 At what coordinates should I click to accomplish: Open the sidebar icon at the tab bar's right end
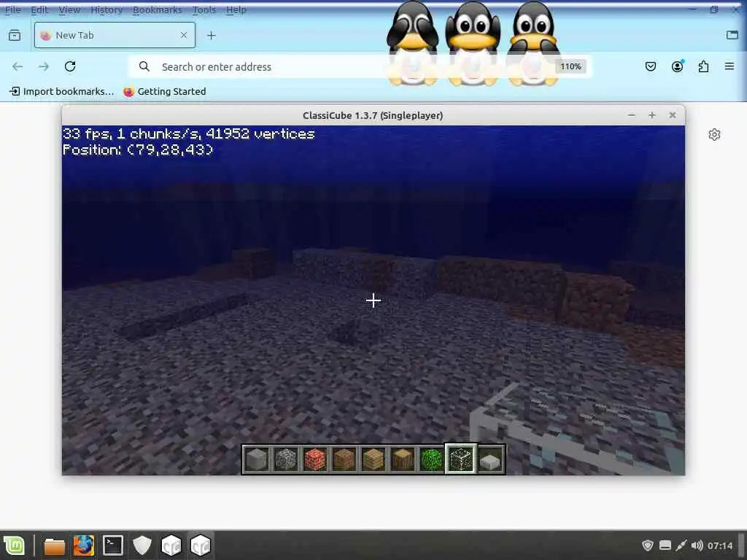(732, 35)
